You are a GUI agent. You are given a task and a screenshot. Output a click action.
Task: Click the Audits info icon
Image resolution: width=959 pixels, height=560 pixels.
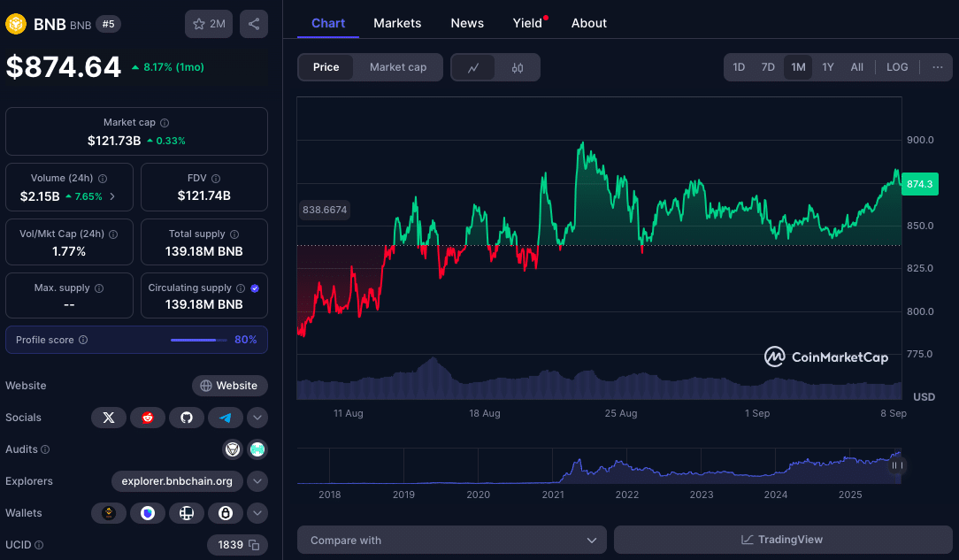(45, 449)
